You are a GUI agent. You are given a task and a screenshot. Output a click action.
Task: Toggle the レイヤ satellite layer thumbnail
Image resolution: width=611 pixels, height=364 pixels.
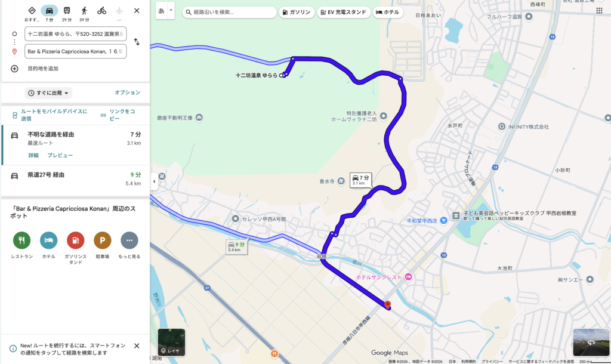point(171,342)
